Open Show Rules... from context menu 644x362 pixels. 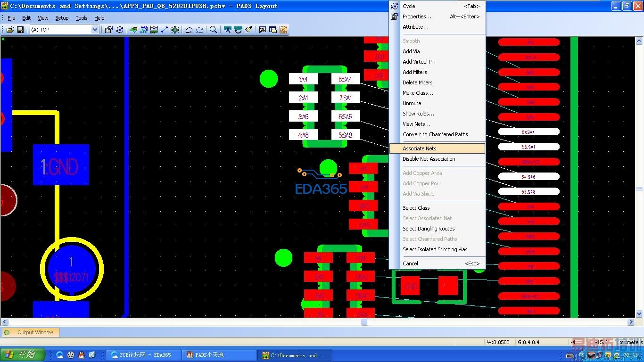pos(437,114)
